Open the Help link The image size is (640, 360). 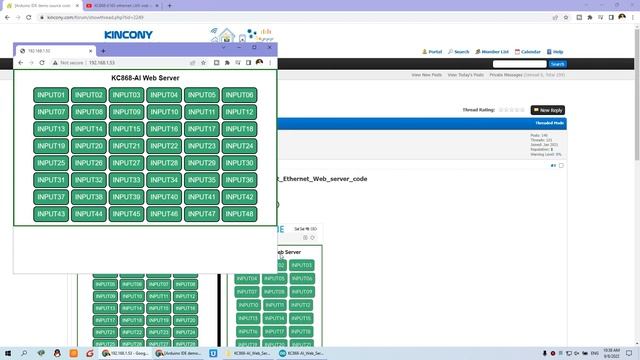(x=555, y=52)
